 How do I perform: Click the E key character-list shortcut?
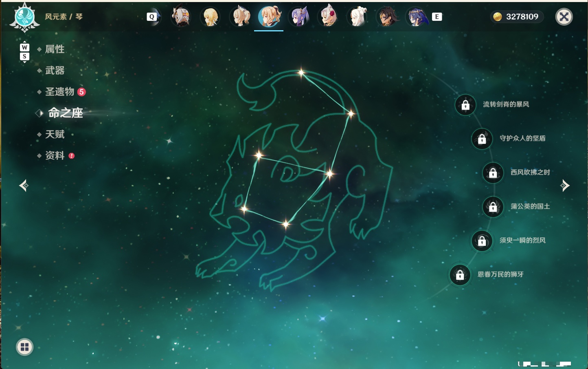click(x=437, y=17)
